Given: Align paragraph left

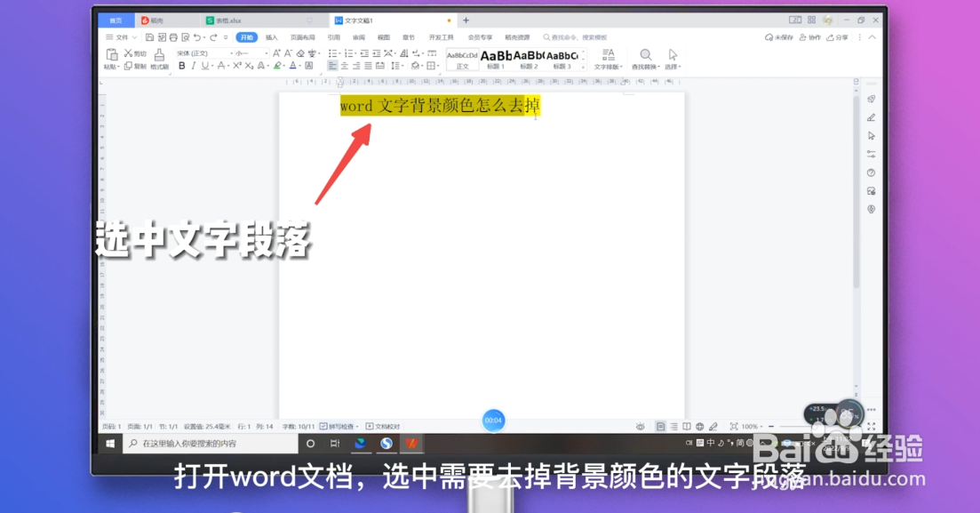Looking at the screenshot, I should point(332,66).
